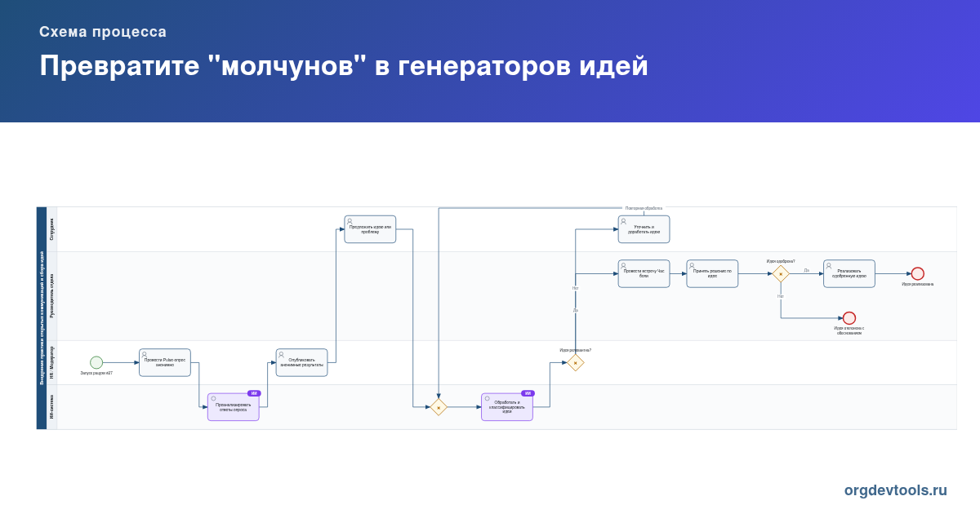Click user icon in 'Предложить идею или проблему' task
The image size is (980, 514).
(350, 221)
